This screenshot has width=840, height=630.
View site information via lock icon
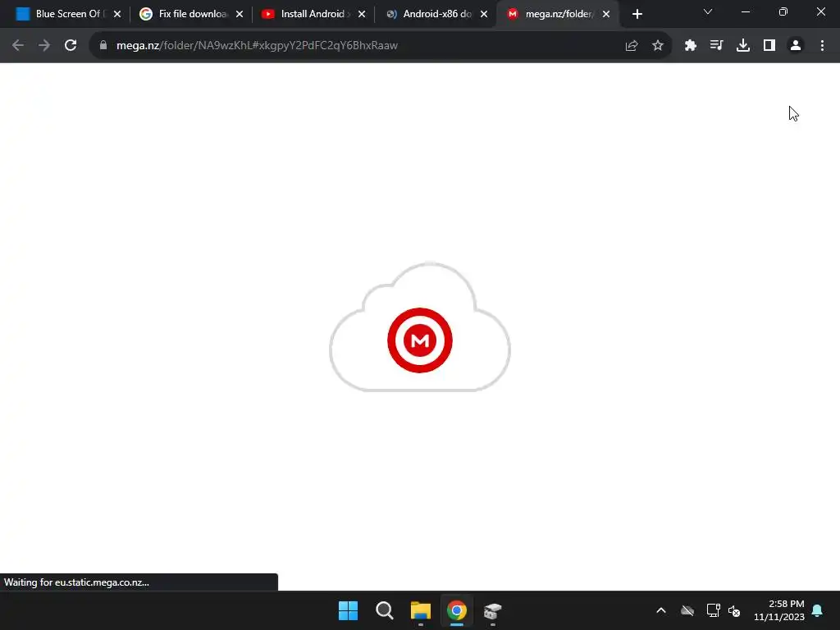coord(103,46)
